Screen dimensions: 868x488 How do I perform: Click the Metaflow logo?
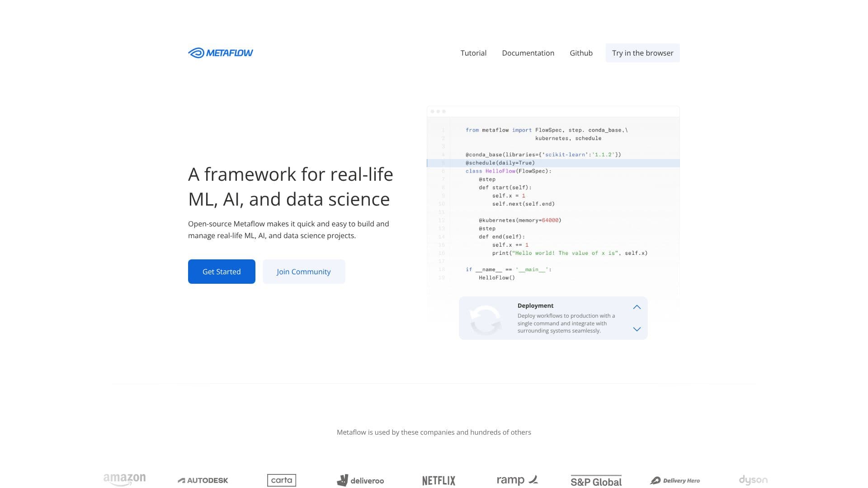[221, 53]
